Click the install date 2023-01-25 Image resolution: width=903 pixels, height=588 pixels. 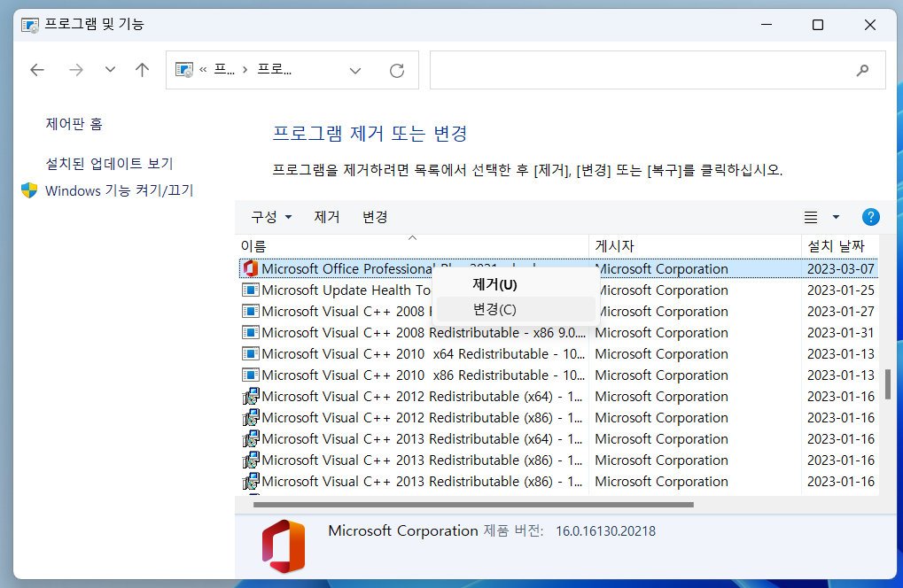click(841, 290)
